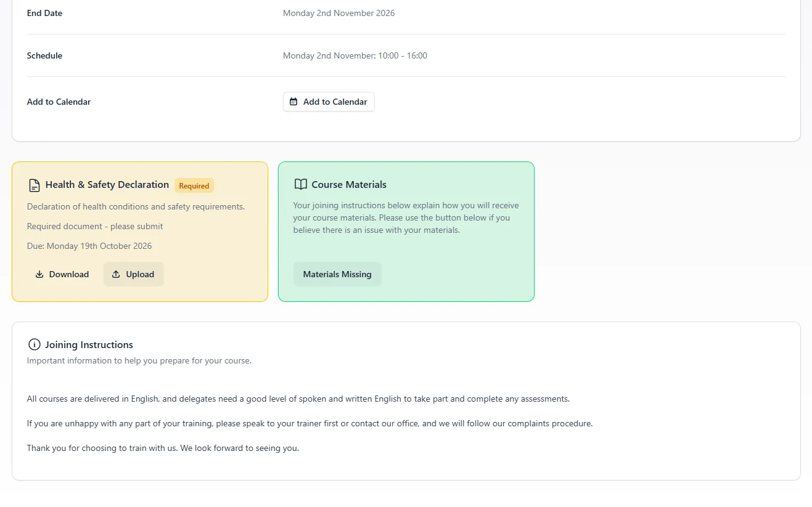Viewport: 812px width, 507px height.
Task: Click the 'All courses are delivered in English' paragraph
Action: click(298, 399)
